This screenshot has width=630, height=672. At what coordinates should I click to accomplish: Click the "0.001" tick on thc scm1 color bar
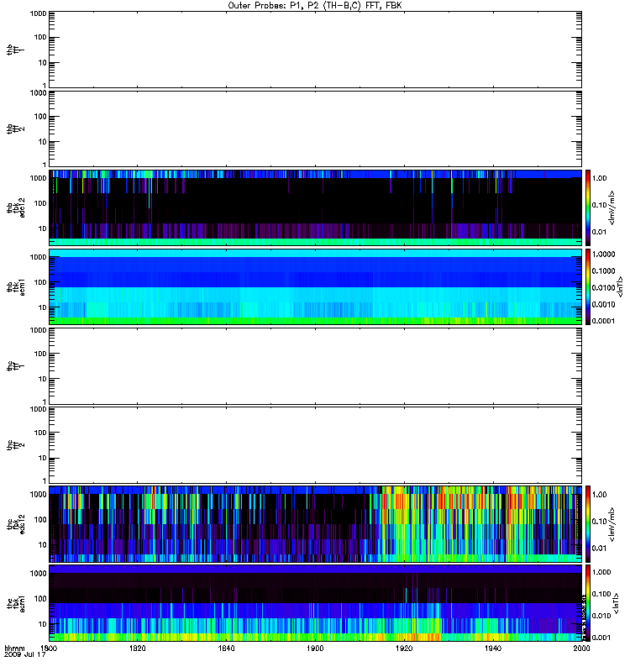pos(601,638)
